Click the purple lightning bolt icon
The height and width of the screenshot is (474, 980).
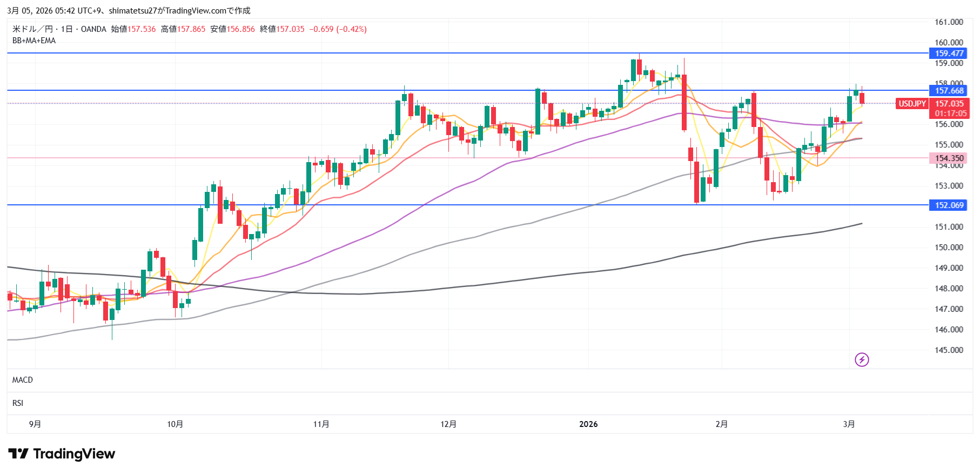coord(862,359)
